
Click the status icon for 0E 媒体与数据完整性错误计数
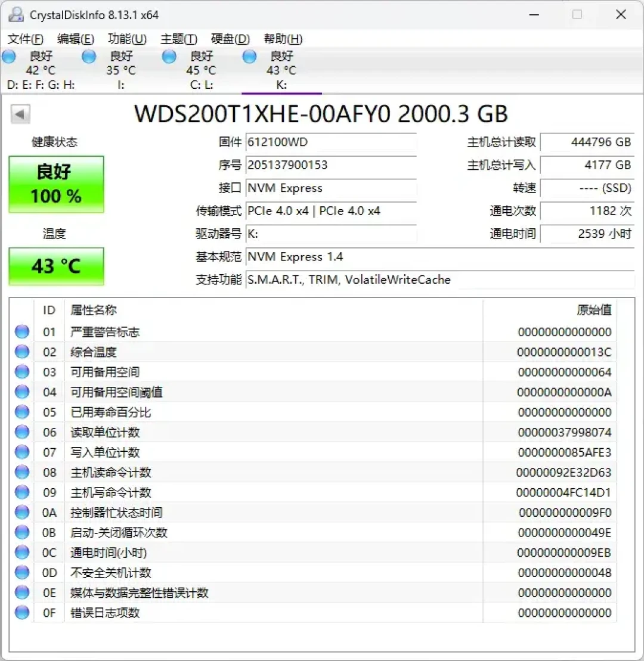[x=22, y=592]
